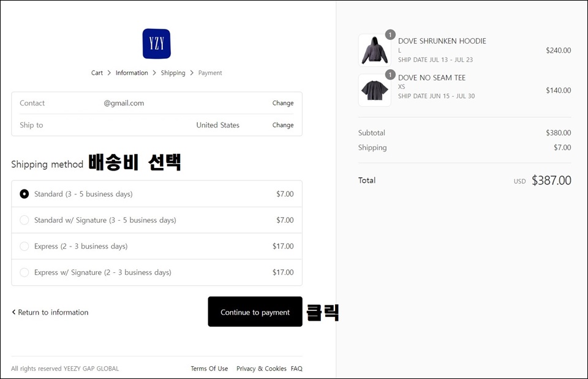Open Terms Of Use link
This screenshot has height=379, width=588.
[x=209, y=369]
